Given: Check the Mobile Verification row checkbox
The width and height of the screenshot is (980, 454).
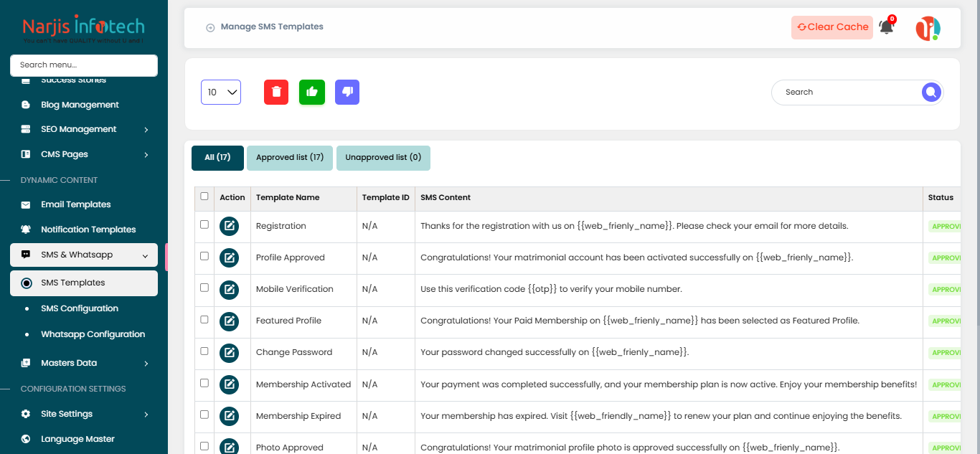Looking at the screenshot, I should (x=204, y=288).
